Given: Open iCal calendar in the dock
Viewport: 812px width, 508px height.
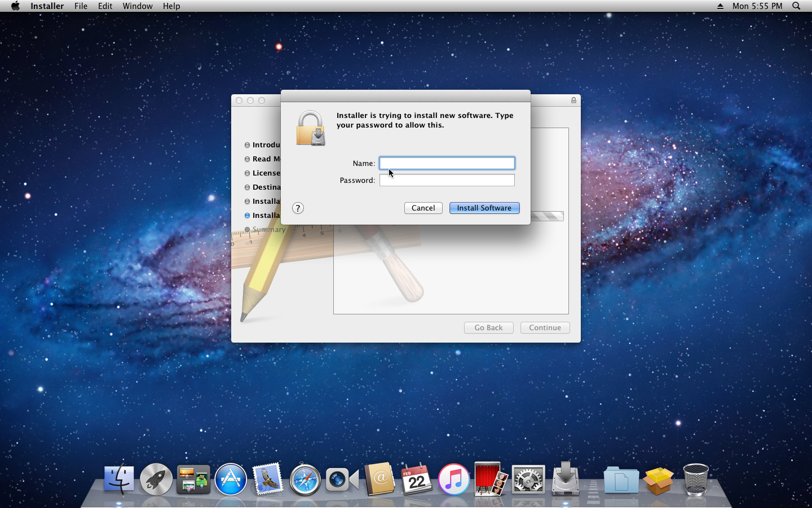Looking at the screenshot, I should coord(416,480).
